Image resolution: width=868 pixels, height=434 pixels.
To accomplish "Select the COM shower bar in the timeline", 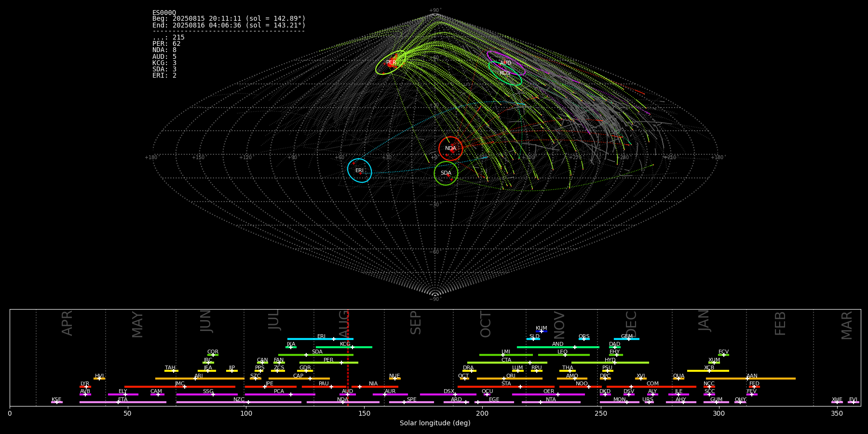I will click(652, 387).
